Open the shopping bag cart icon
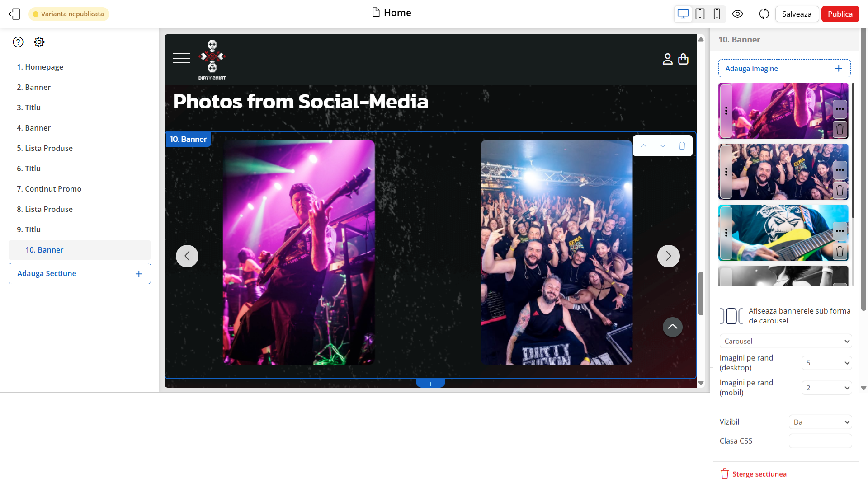This screenshot has width=868, height=487. 683,59
